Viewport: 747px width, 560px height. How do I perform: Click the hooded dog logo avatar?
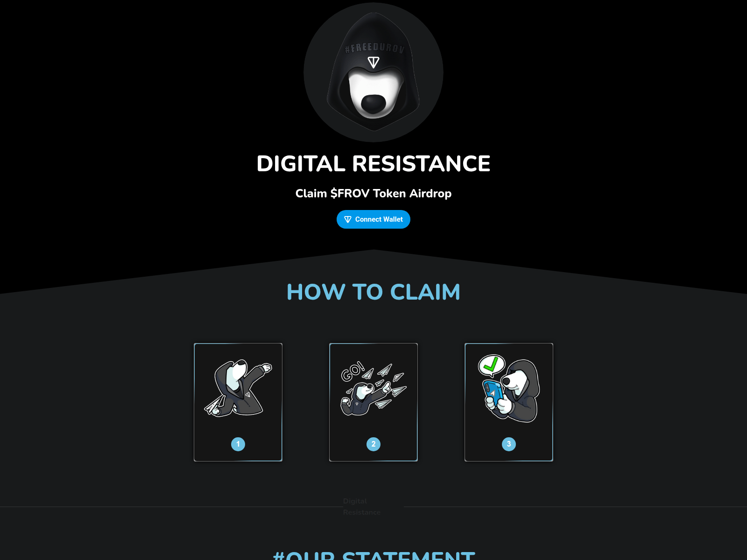click(373, 72)
